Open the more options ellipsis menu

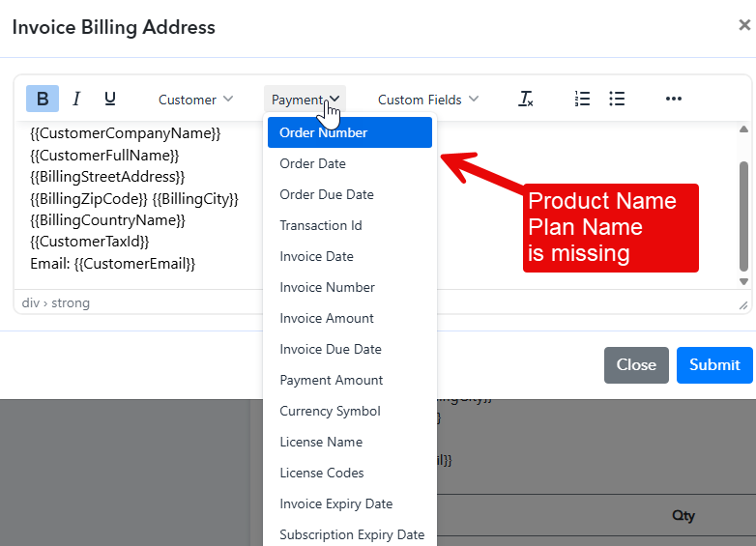click(x=674, y=99)
